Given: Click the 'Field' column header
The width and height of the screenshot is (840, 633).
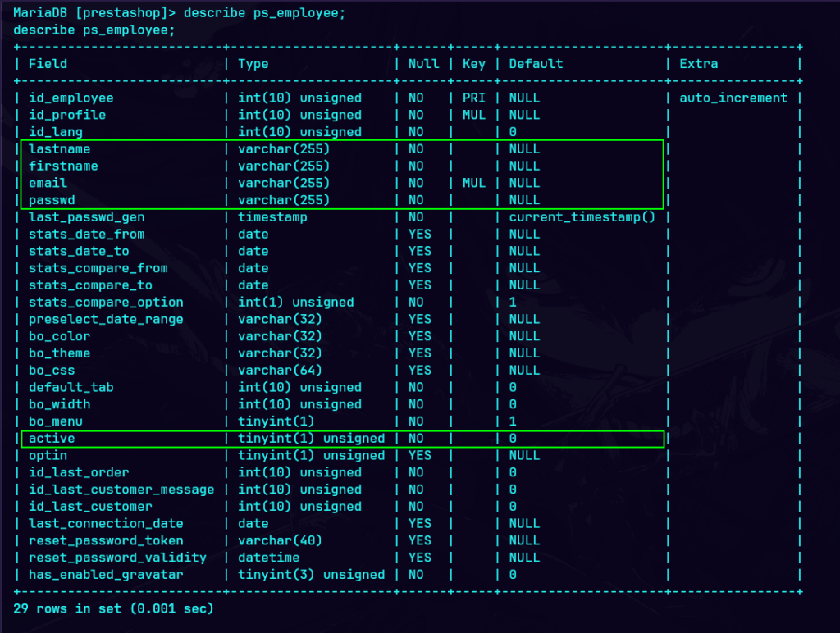Looking at the screenshot, I should point(48,64).
